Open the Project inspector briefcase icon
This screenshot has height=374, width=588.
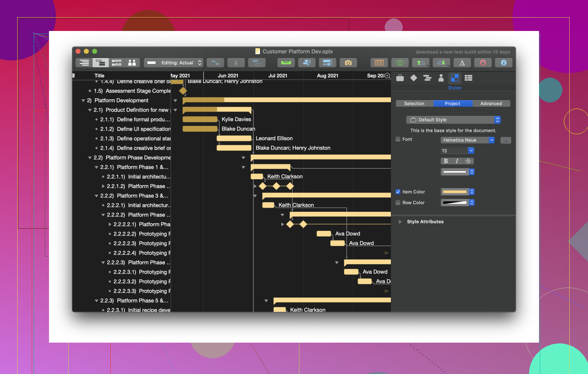coord(400,78)
